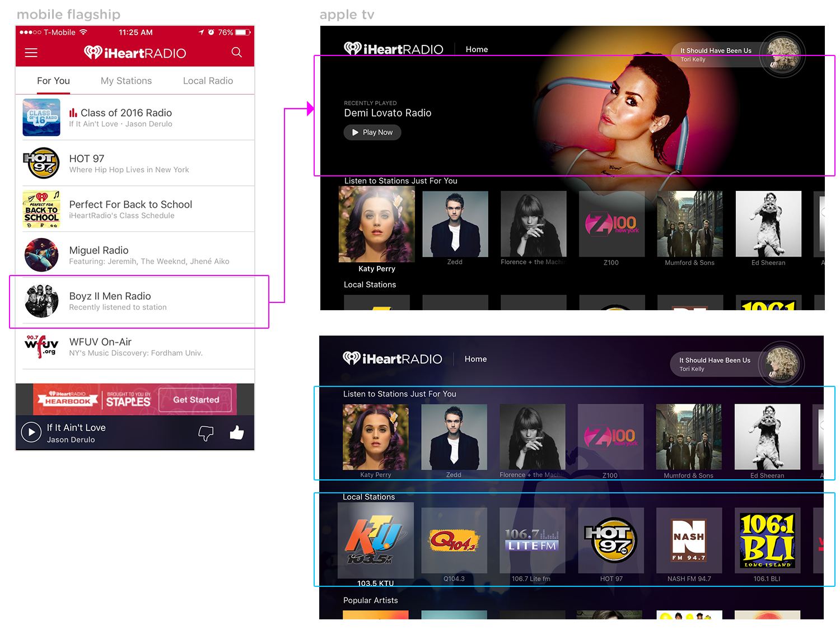Click the iHeartRADIO logo on the lower Apple TV screen
Viewport: 840px width, 630px height.
coord(393,359)
